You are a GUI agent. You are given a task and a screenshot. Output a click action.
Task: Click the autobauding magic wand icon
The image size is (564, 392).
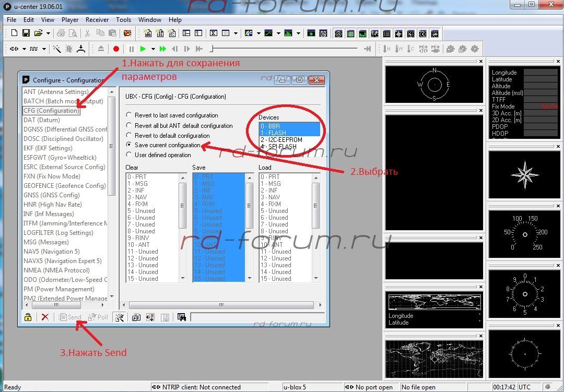point(56,49)
